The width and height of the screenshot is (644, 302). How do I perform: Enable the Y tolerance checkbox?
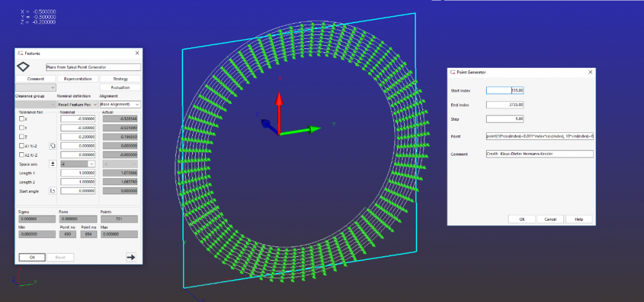[x=22, y=128]
